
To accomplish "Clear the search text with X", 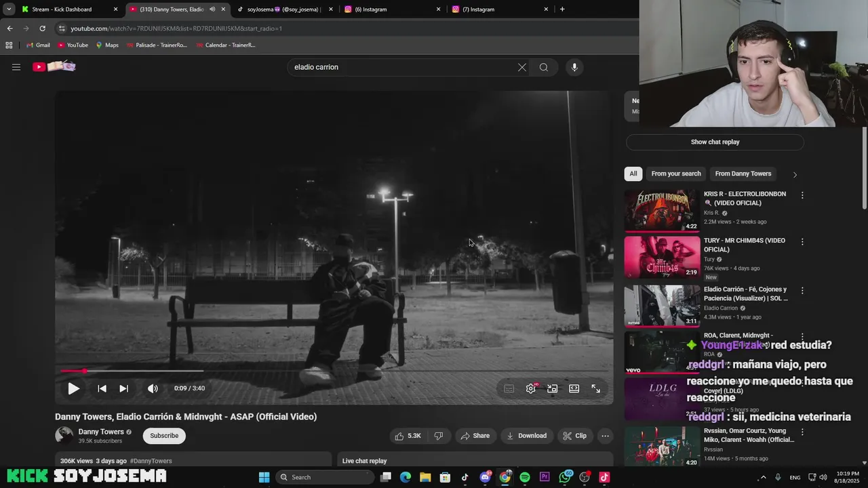I will tap(522, 67).
